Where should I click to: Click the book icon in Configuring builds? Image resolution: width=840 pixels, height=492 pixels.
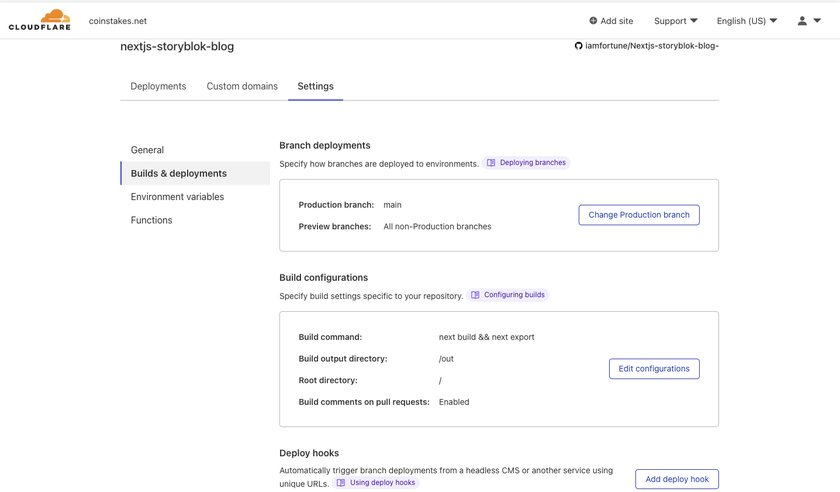(x=475, y=295)
